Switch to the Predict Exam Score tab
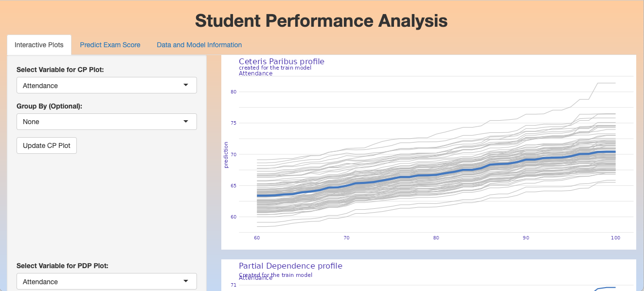 point(110,44)
